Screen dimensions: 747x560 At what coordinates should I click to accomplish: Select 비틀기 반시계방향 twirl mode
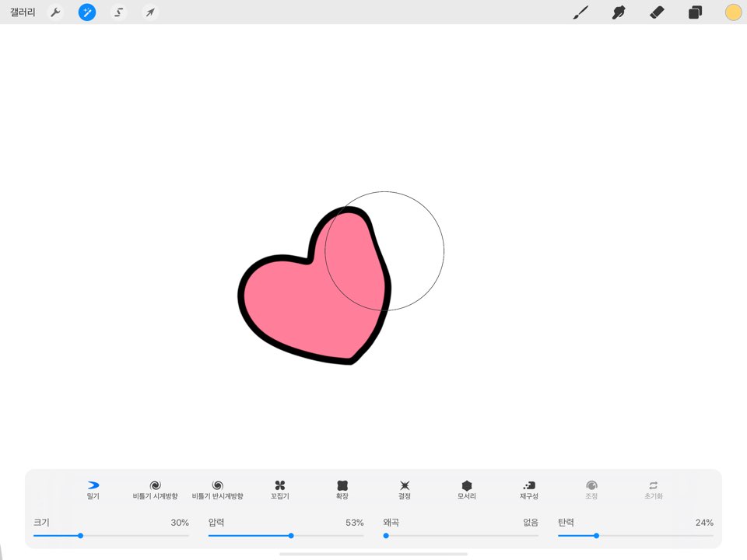[218, 490]
